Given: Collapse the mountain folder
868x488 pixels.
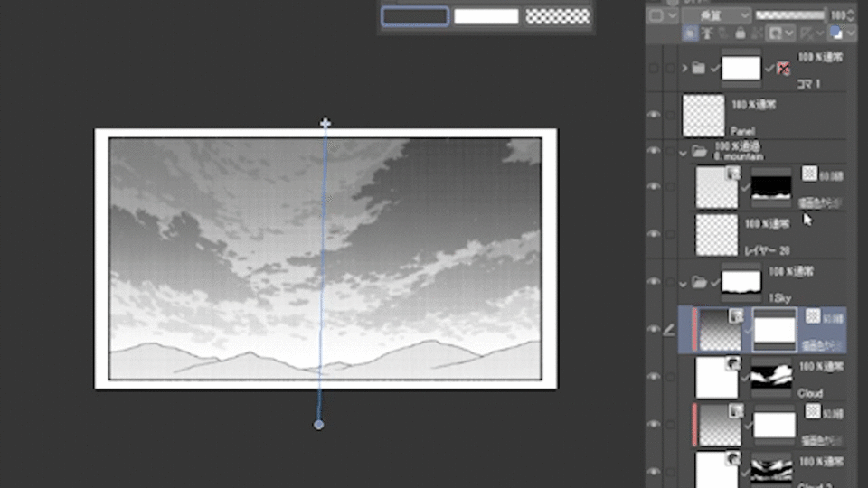Looking at the screenshot, I should coord(684,153).
